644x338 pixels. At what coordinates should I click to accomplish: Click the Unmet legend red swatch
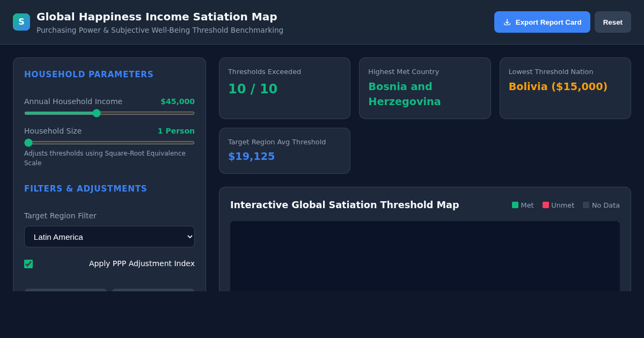point(546,205)
